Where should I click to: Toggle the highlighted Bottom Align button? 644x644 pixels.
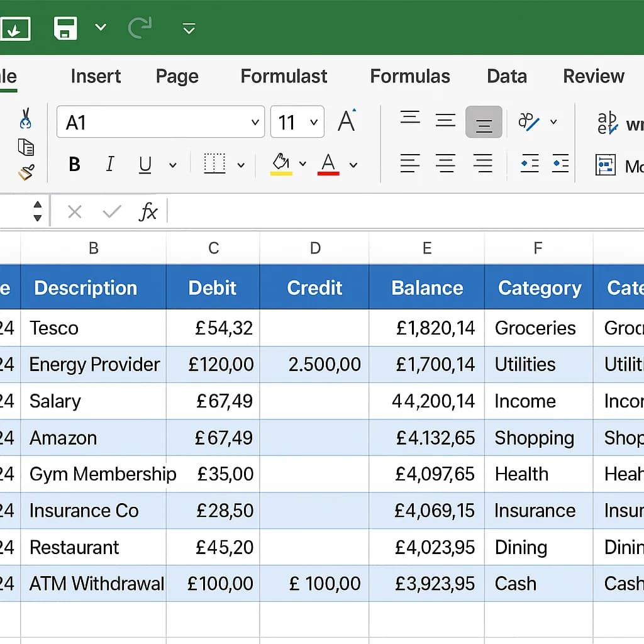(484, 122)
